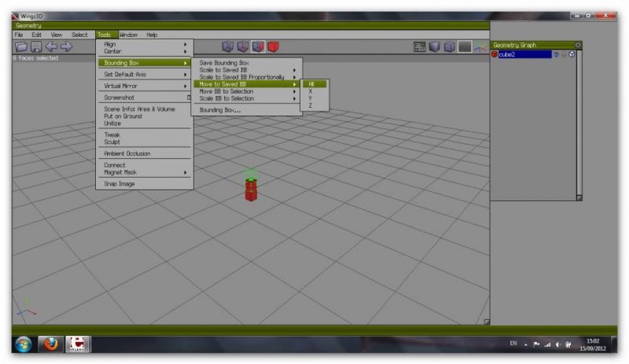Toggle the ground plane grid display
Screen dimensions: 629x364
(x=465, y=47)
